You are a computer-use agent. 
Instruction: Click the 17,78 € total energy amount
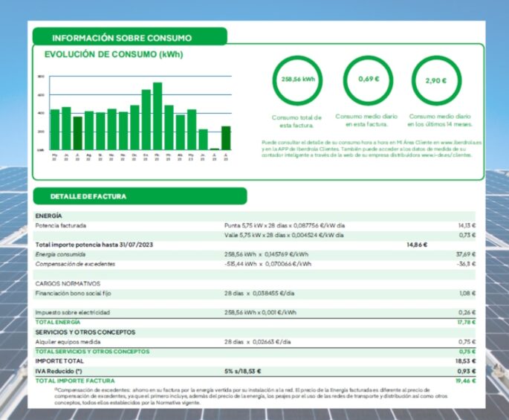pyautogui.click(x=466, y=322)
